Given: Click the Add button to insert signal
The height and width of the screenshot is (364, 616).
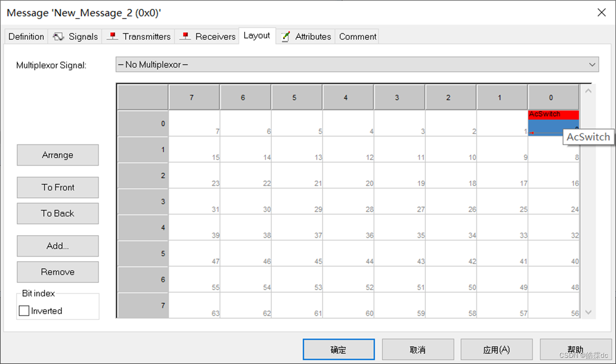Looking at the screenshot, I should coord(58,246).
